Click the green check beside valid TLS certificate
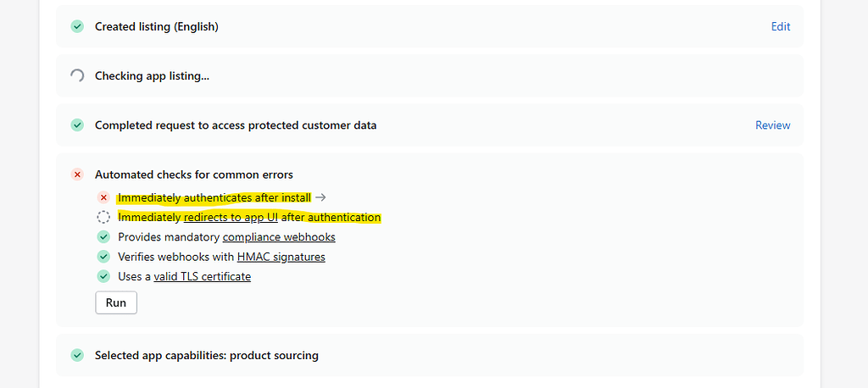 103,276
